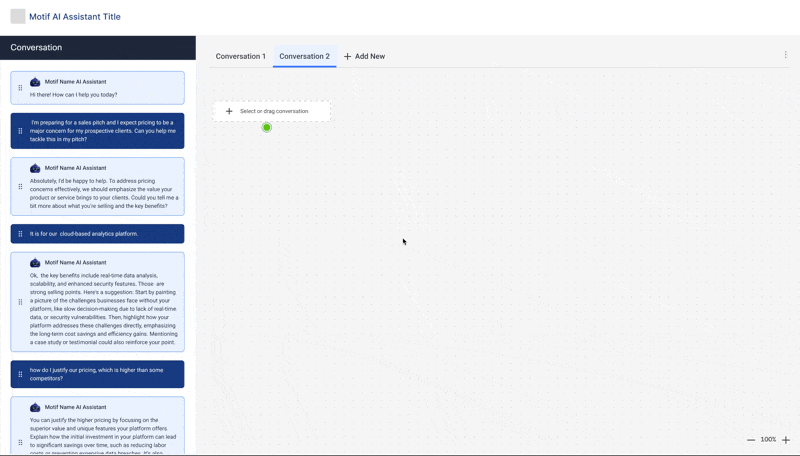Click drag handle of "justify our pricing" message

click(20, 374)
